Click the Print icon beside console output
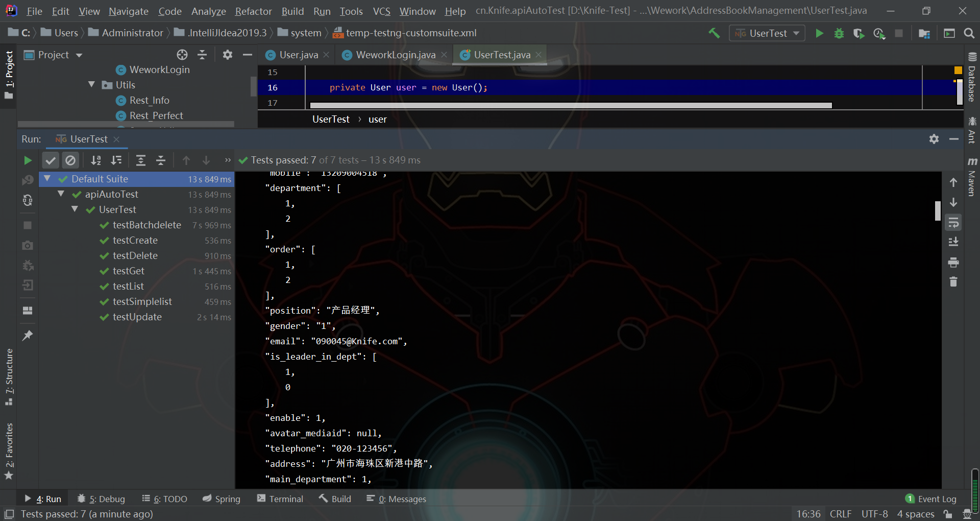 click(x=953, y=263)
